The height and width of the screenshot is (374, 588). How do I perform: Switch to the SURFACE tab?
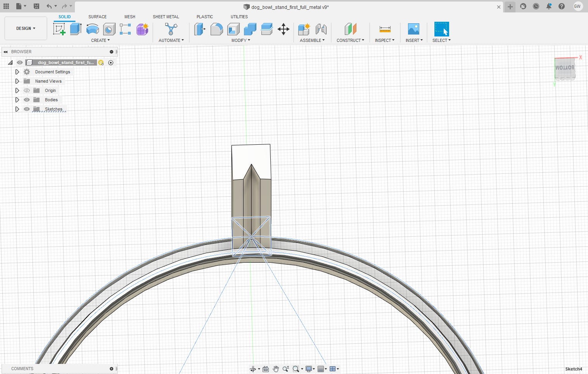(x=97, y=17)
